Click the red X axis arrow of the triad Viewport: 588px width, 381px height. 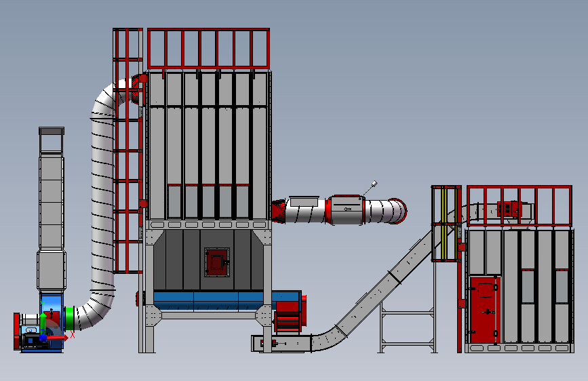point(58,338)
